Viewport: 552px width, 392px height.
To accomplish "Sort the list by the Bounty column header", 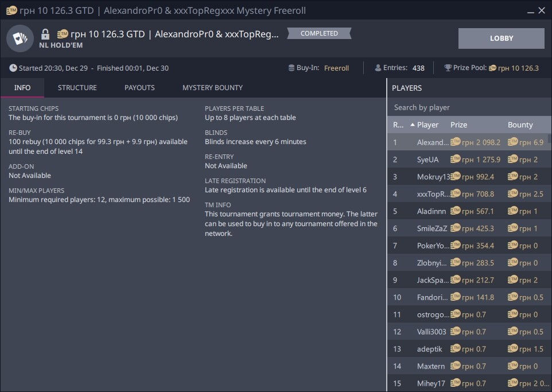I will [x=520, y=125].
